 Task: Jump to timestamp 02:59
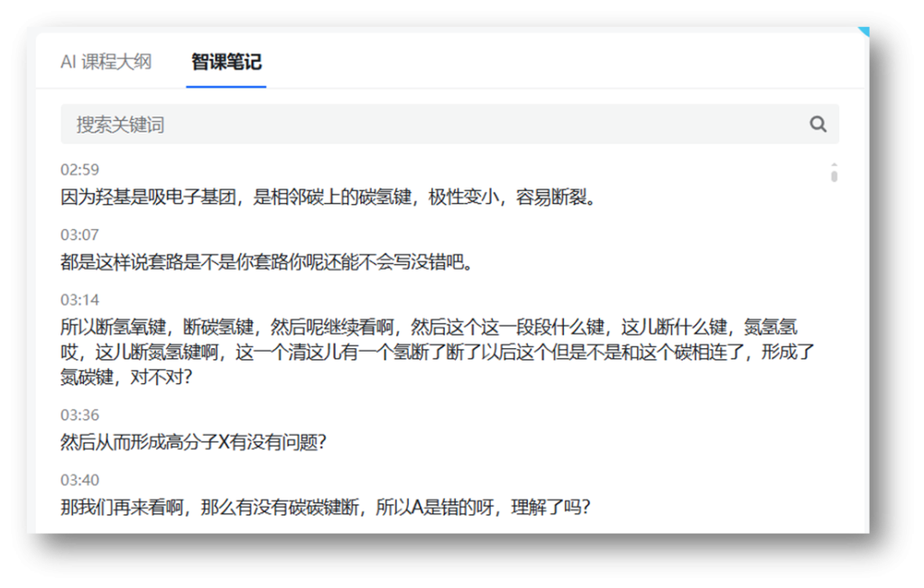pyautogui.click(x=79, y=170)
